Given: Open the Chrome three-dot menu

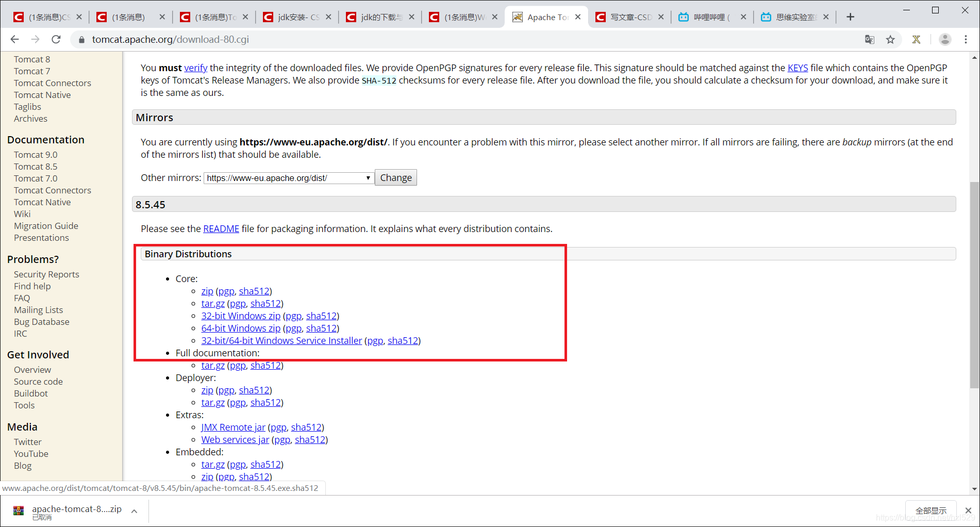Looking at the screenshot, I should pyautogui.click(x=966, y=39).
